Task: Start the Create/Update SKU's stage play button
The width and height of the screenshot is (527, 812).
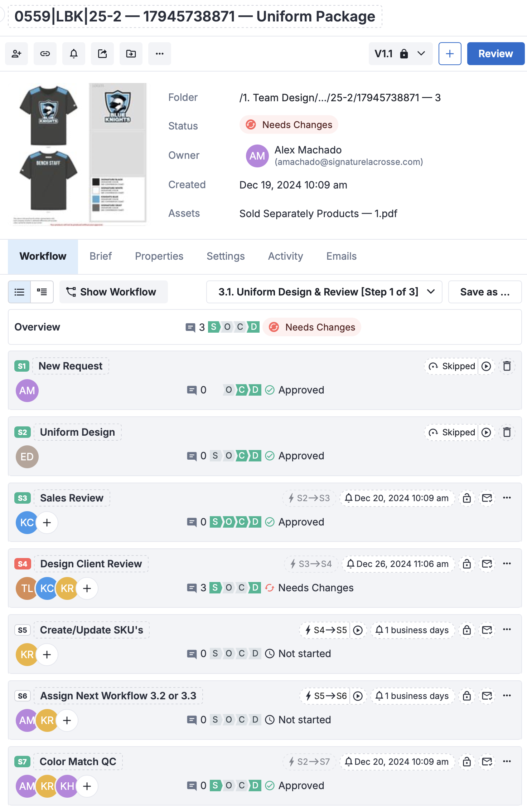Action: [358, 630]
